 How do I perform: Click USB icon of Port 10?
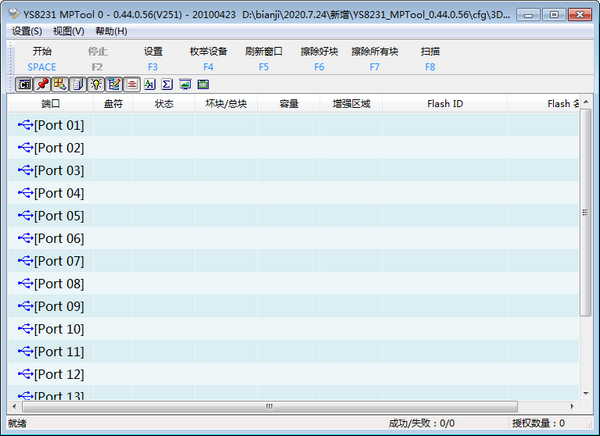coord(26,328)
